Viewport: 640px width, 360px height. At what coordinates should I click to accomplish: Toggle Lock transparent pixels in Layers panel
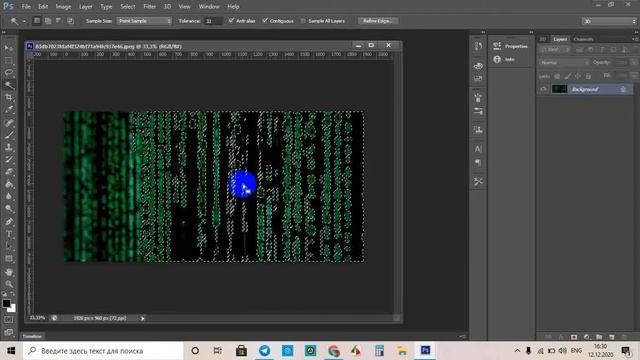point(557,76)
